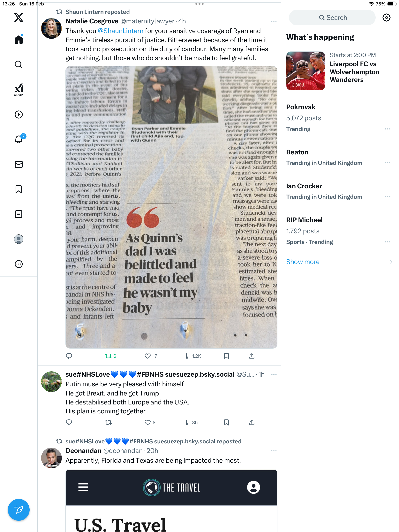Open the notifications bell

pyautogui.click(x=19, y=139)
